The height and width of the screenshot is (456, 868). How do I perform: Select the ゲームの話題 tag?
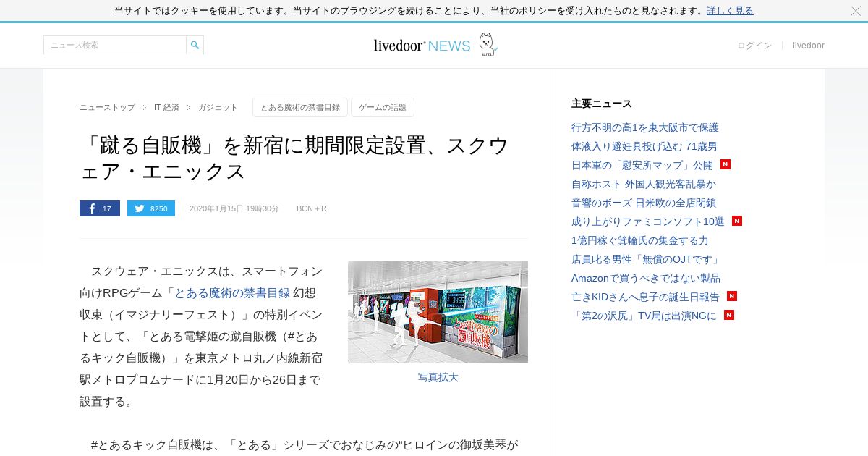(383, 107)
